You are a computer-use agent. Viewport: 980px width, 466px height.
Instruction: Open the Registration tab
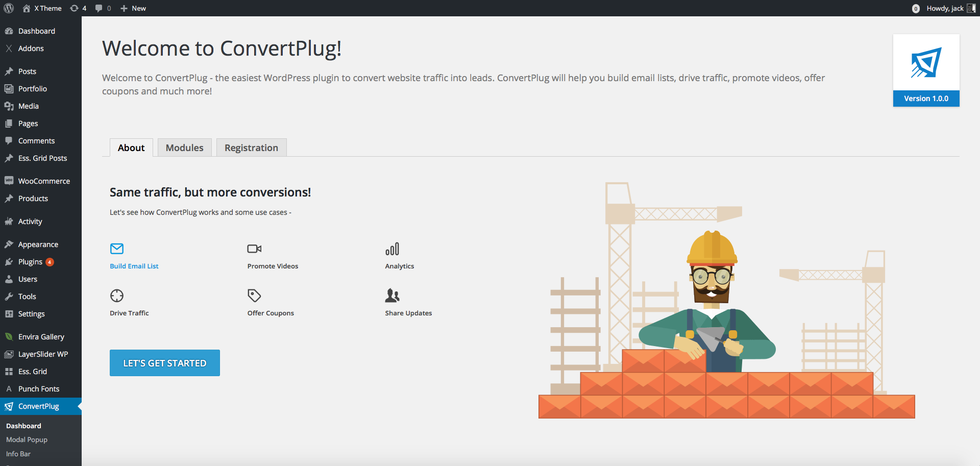251,148
